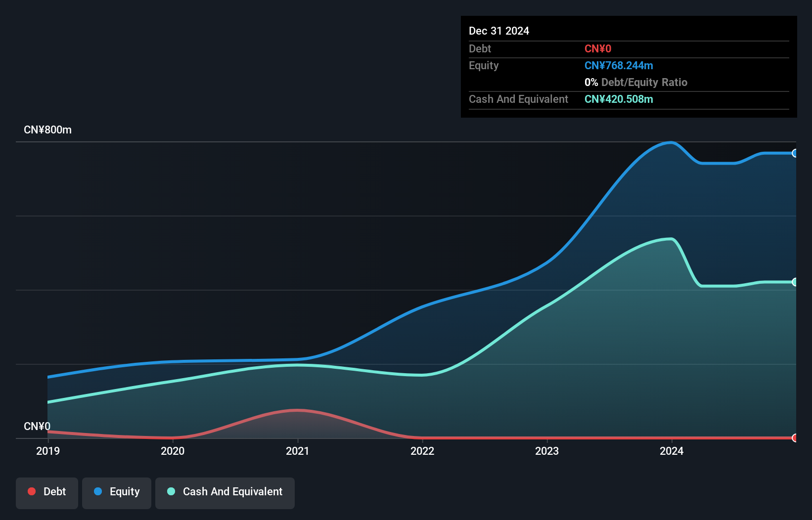This screenshot has width=812, height=520.
Task: Click the 2023 x-axis label
Action: click(x=547, y=451)
